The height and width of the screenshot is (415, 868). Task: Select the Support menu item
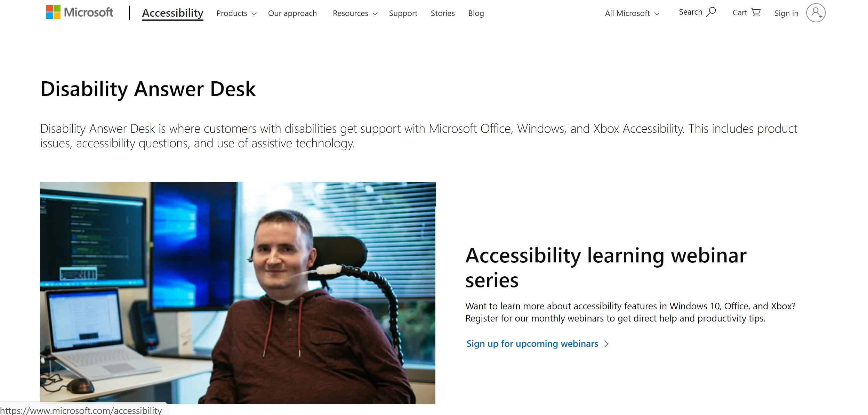pyautogui.click(x=402, y=13)
